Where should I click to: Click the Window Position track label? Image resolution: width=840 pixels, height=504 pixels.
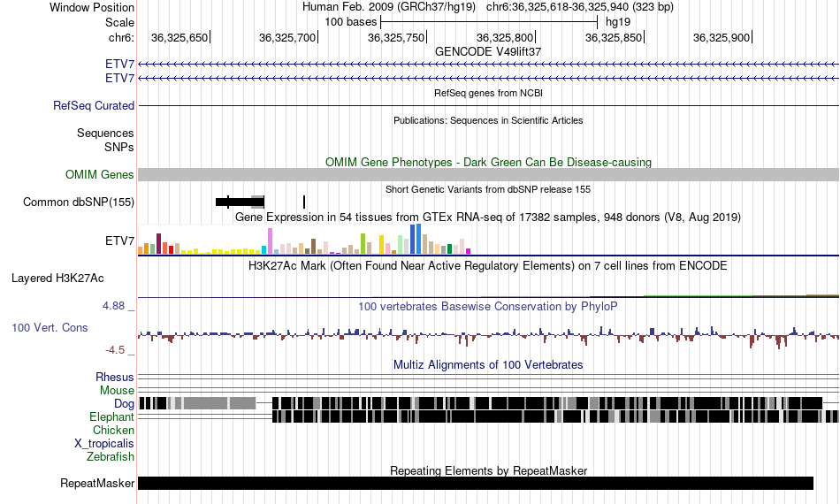coord(92,7)
